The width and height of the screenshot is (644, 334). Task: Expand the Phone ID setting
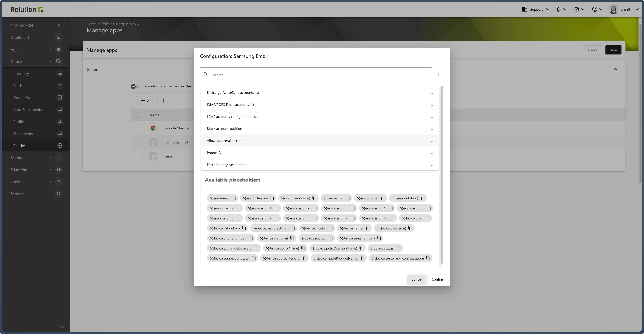click(x=320, y=153)
